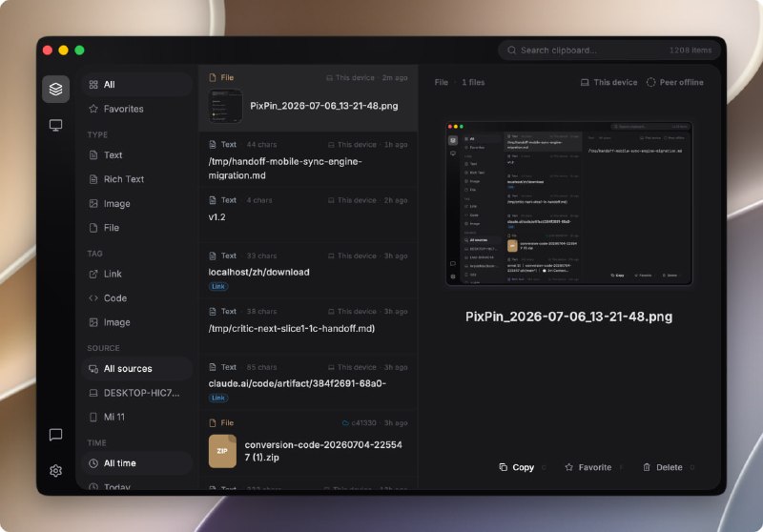Select the DESKTOP-HIC7... source
This screenshot has width=763, height=532.
pos(136,393)
